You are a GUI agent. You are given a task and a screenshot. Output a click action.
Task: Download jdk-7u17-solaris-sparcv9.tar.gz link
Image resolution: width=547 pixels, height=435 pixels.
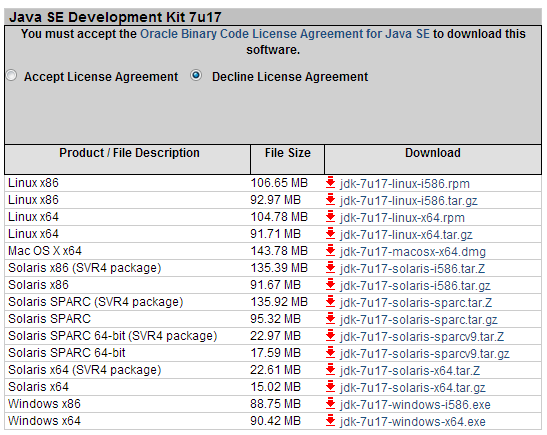click(425, 354)
